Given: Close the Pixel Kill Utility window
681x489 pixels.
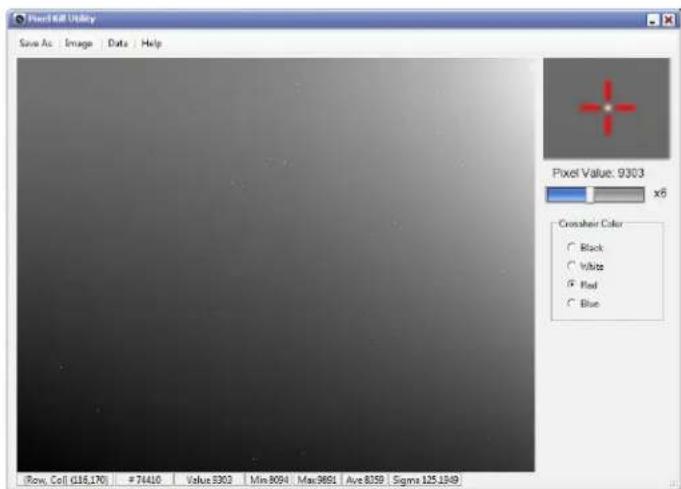Looking at the screenshot, I should (x=668, y=20).
